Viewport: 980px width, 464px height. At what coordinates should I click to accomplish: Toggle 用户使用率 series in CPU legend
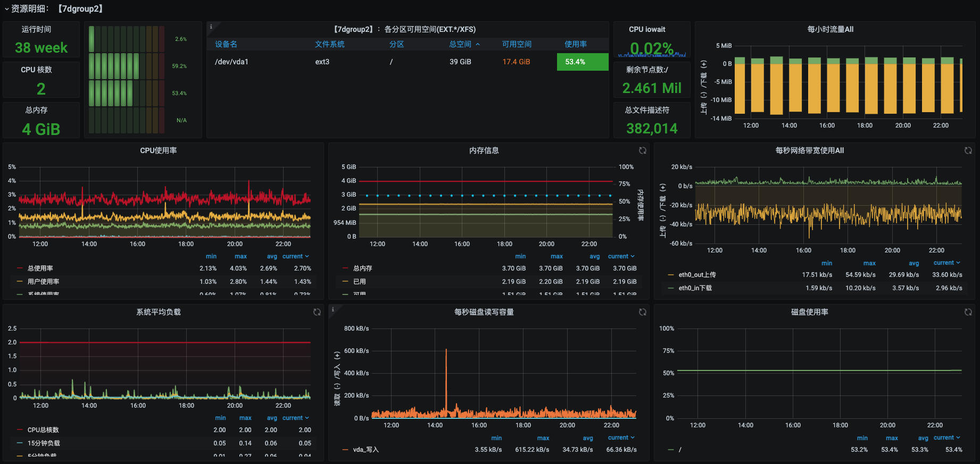pos(44,282)
